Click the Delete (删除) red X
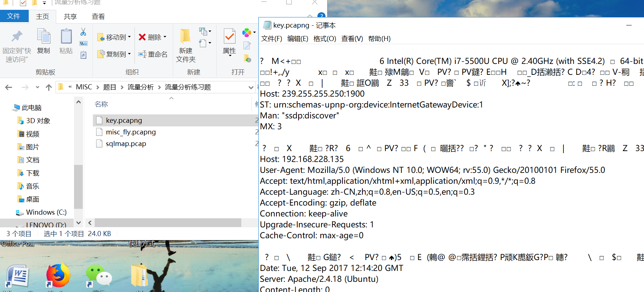This screenshot has height=292, width=644. click(x=142, y=37)
